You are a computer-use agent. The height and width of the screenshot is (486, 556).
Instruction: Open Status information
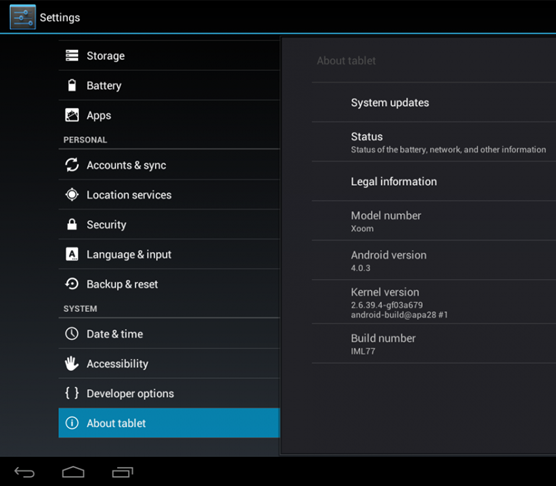click(434, 142)
